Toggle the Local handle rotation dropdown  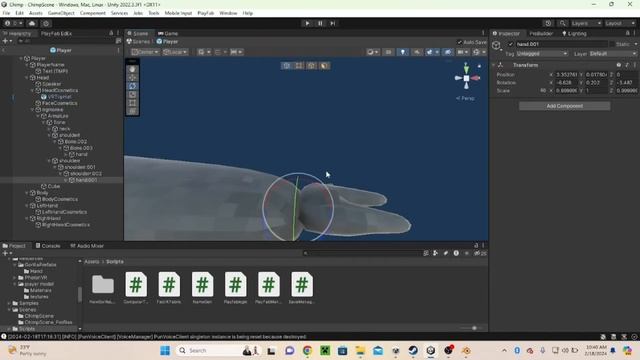175,52
